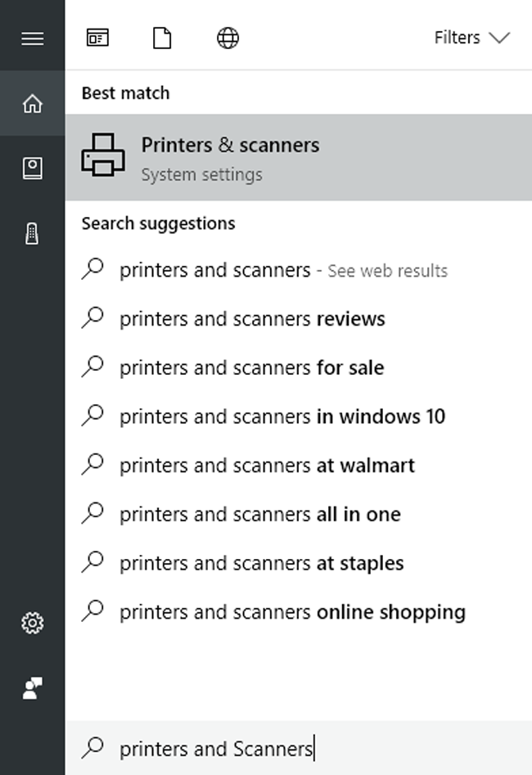The height and width of the screenshot is (775, 532).
Task: Click the Feedback person icon
Action: pos(32,688)
